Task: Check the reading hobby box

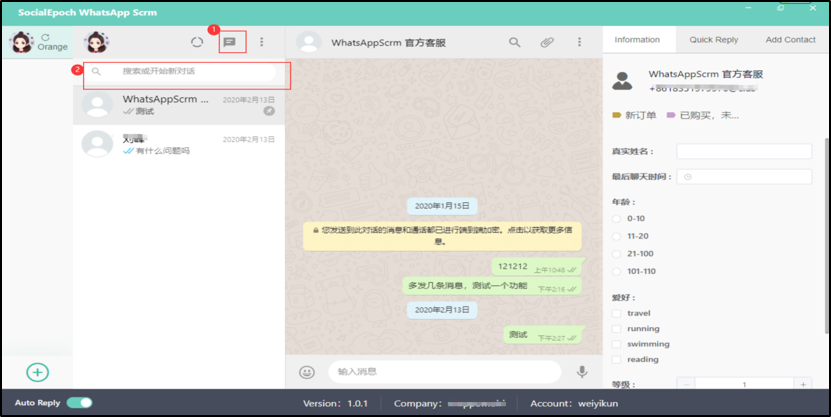Action: point(616,359)
